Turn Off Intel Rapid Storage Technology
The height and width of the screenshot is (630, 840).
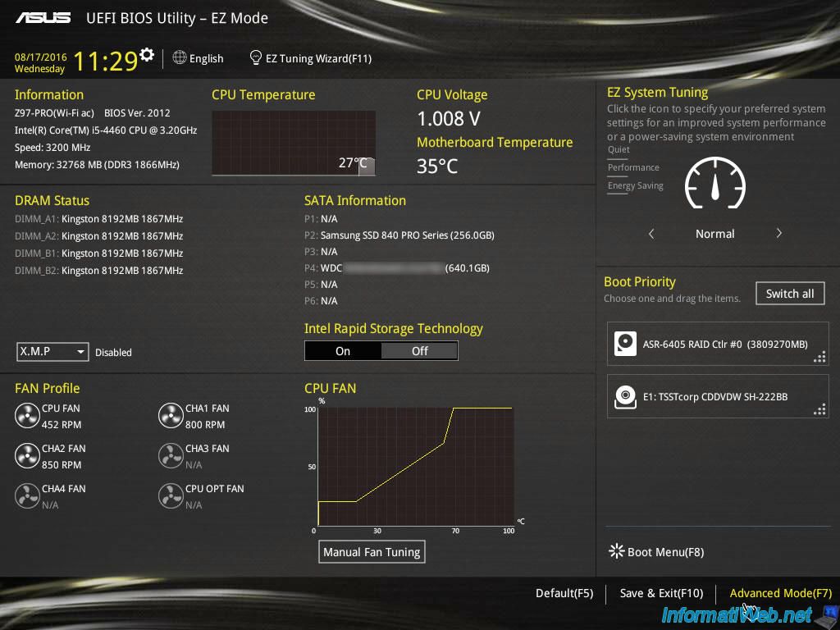point(419,350)
